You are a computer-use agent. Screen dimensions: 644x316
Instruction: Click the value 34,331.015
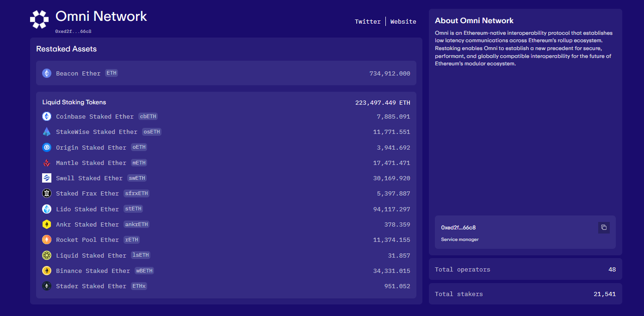(391, 271)
